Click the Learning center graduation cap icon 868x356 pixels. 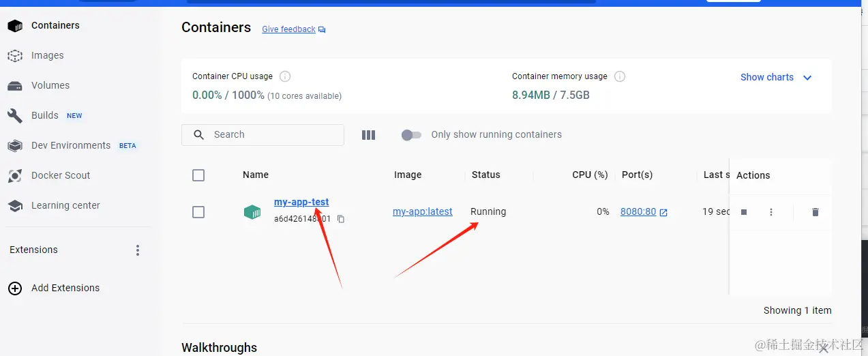[x=15, y=206]
